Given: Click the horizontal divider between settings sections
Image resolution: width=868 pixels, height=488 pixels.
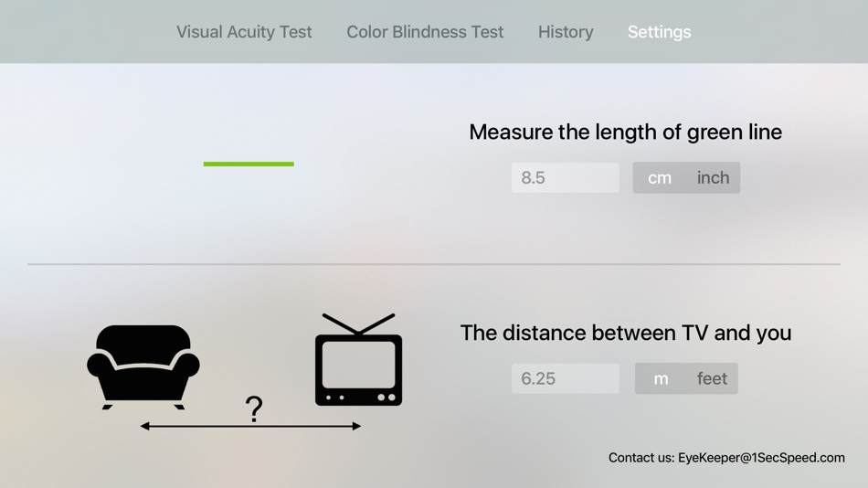Looking at the screenshot, I should (x=434, y=264).
